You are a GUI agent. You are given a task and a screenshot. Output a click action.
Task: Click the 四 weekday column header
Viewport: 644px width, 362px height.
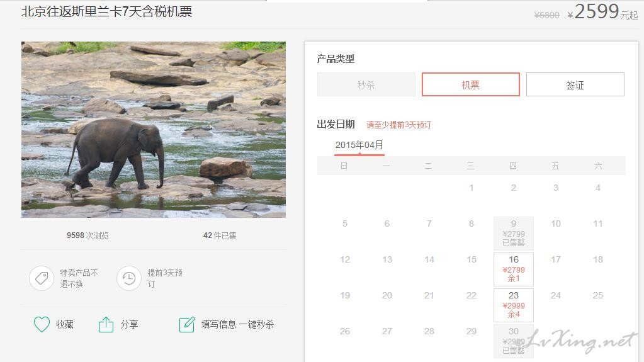513,166
